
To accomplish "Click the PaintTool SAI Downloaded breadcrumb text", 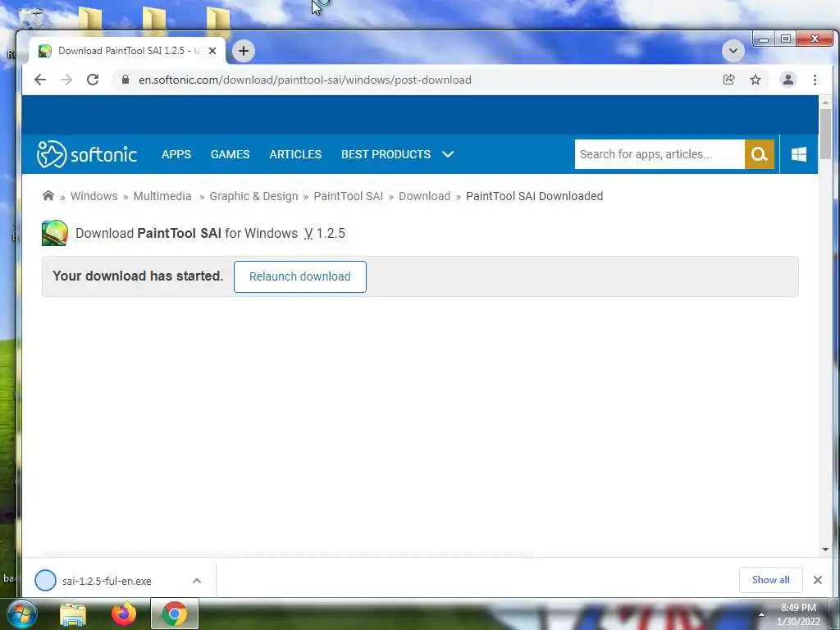I will pyautogui.click(x=534, y=196).
